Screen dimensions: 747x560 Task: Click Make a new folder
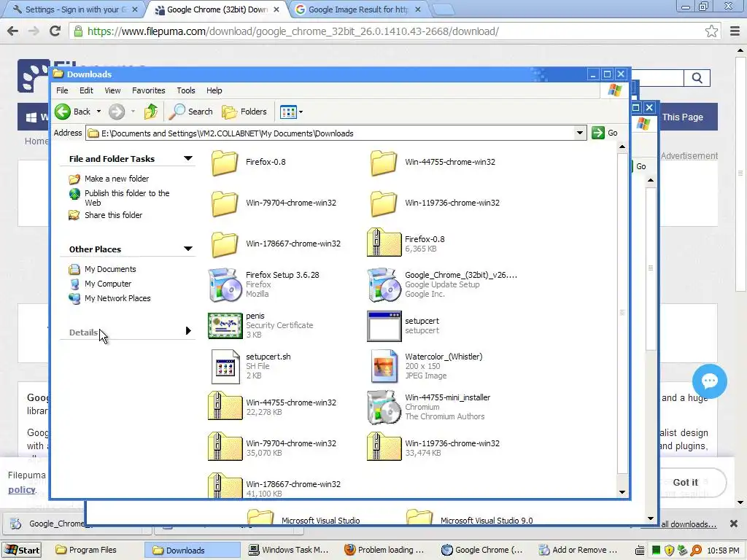[117, 179]
